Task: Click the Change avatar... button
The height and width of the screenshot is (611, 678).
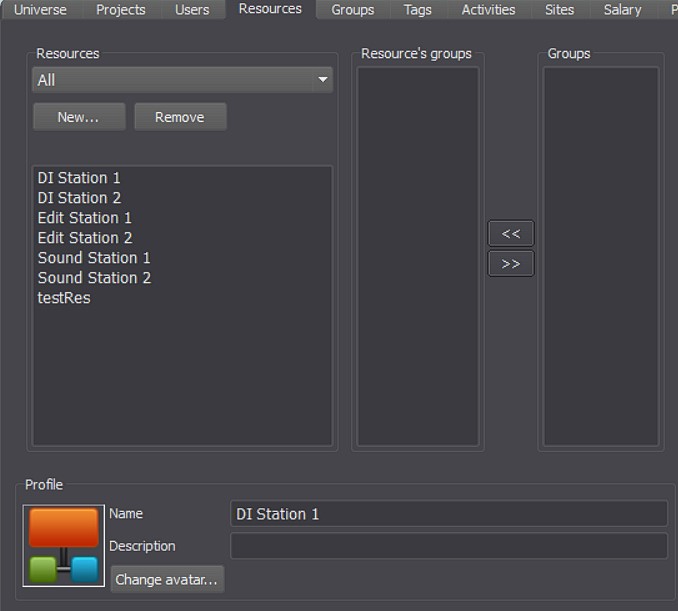Action: (x=167, y=579)
